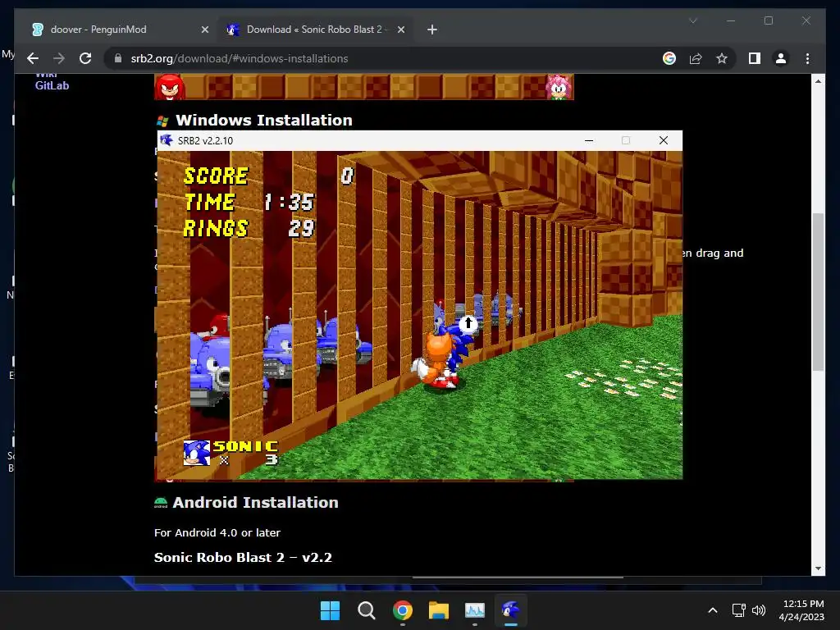Image resolution: width=840 pixels, height=630 pixels.
Task: Open the Chrome side panel
Action: [755, 58]
